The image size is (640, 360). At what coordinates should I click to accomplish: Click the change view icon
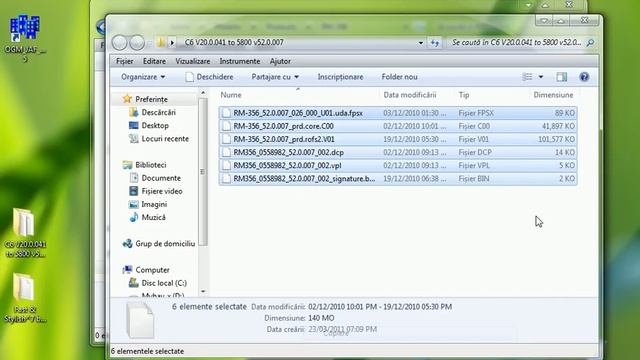[527, 77]
